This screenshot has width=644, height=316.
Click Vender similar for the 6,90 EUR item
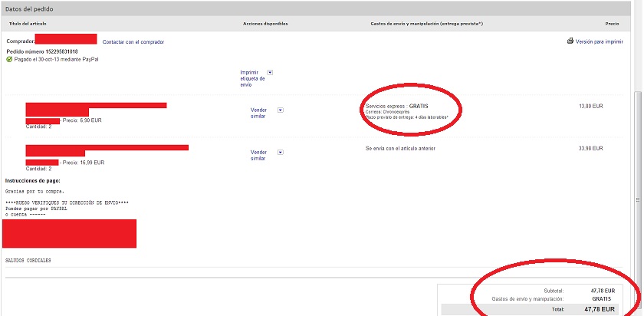(x=259, y=114)
